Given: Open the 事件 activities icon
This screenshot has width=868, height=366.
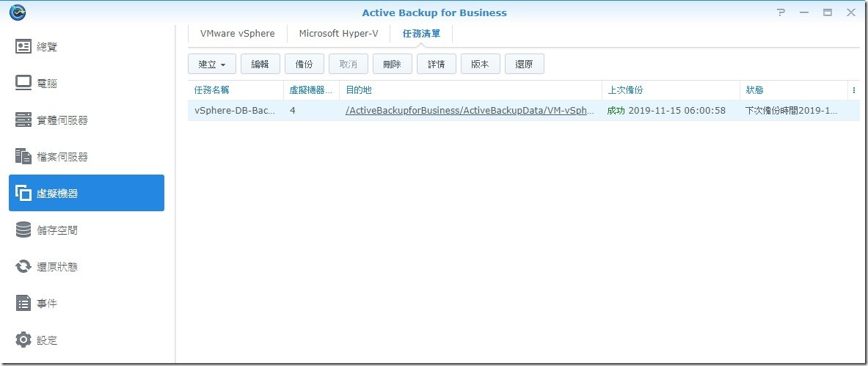Looking at the screenshot, I should pyautogui.click(x=23, y=304).
